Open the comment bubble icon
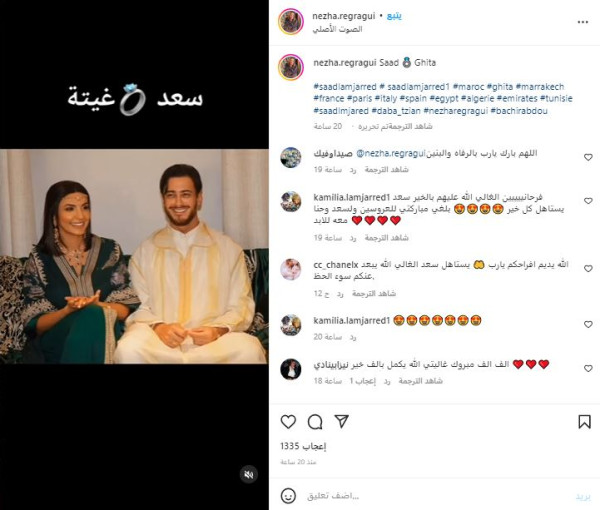This screenshot has height=510, width=600. 315,422
